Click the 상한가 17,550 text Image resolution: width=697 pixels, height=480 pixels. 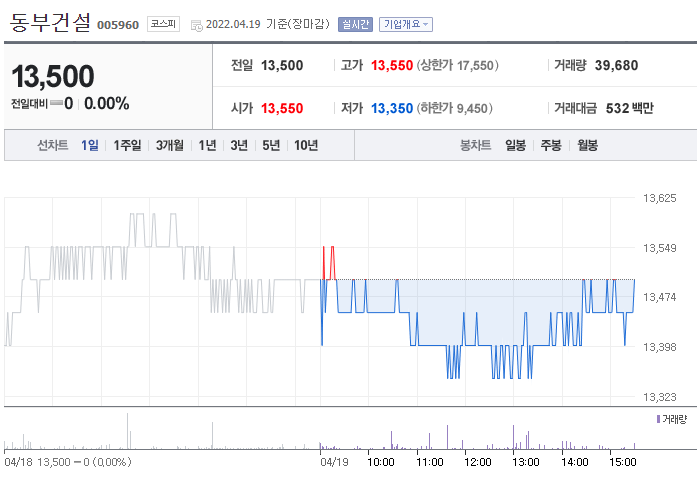click(x=457, y=65)
